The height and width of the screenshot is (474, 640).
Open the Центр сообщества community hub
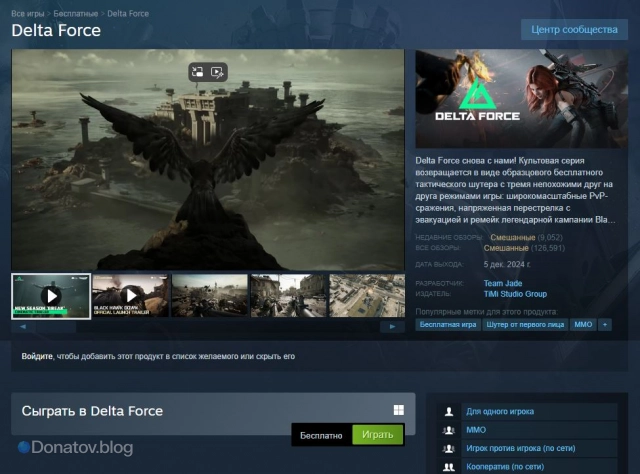pyautogui.click(x=574, y=29)
